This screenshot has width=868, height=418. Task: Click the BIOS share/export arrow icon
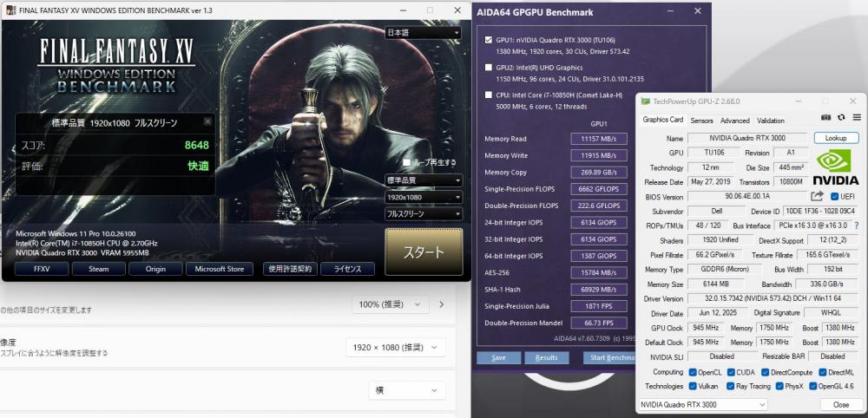[818, 197]
